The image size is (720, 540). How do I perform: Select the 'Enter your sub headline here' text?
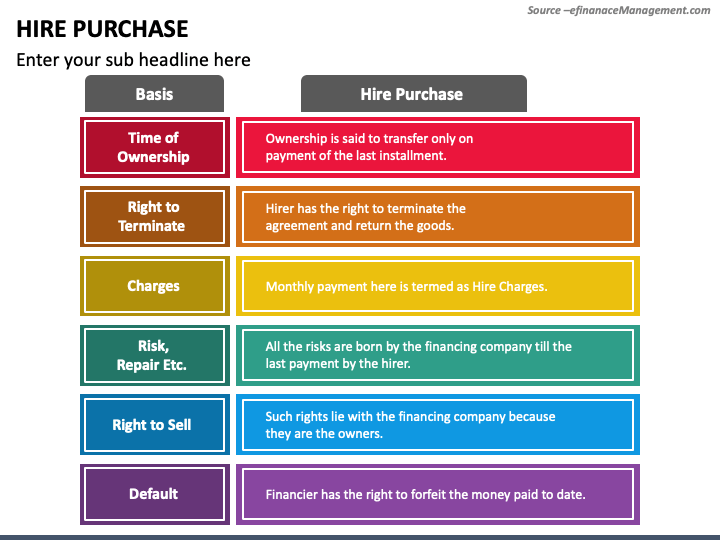[133, 60]
